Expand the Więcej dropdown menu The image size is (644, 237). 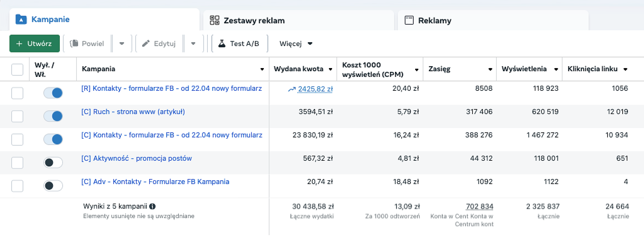(x=296, y=43)
